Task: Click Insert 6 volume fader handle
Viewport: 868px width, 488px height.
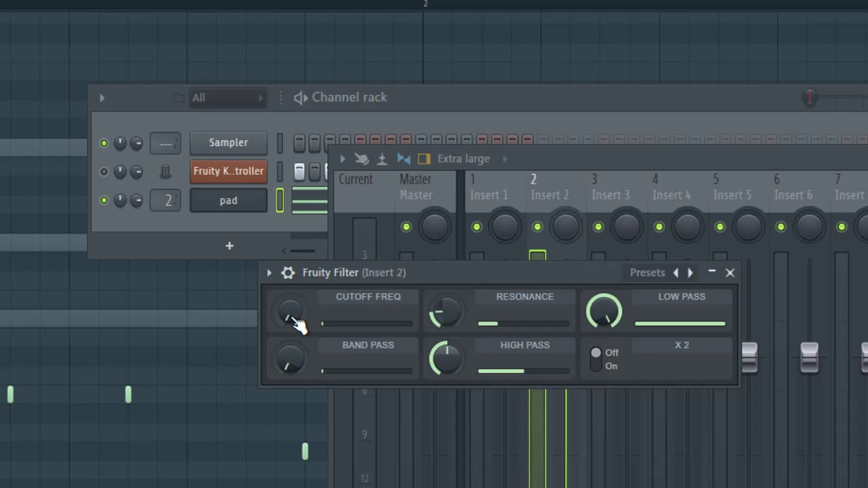Action: point(810,357)
